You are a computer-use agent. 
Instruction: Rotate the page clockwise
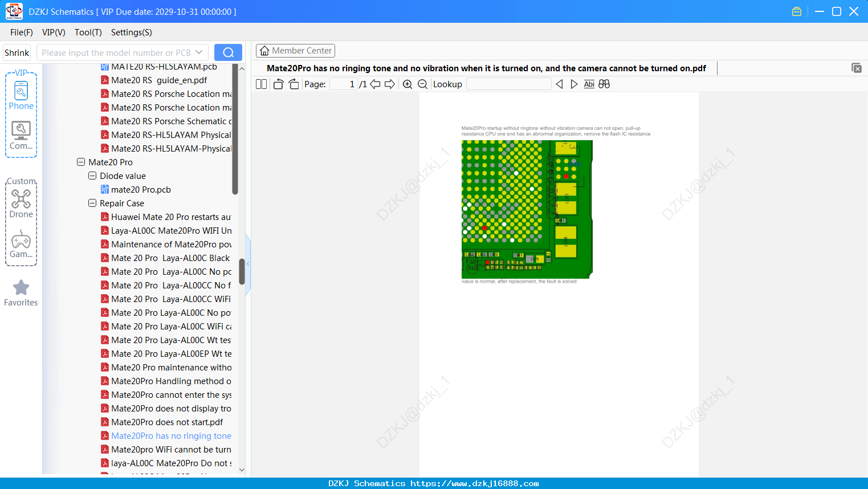click(x=294, y=84)
